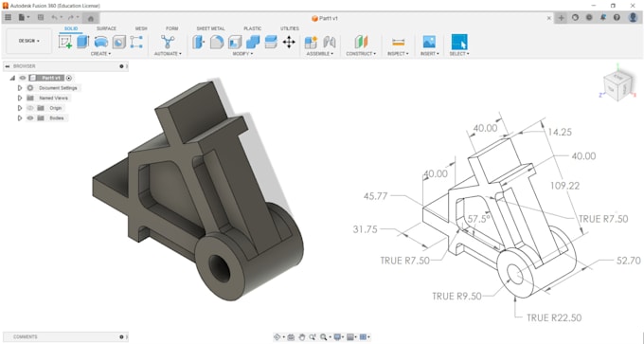The height and width of the screenshot is (344, 644).
Task: Open the MODIFY dropdown menu
Action: [x=242, y=54]
